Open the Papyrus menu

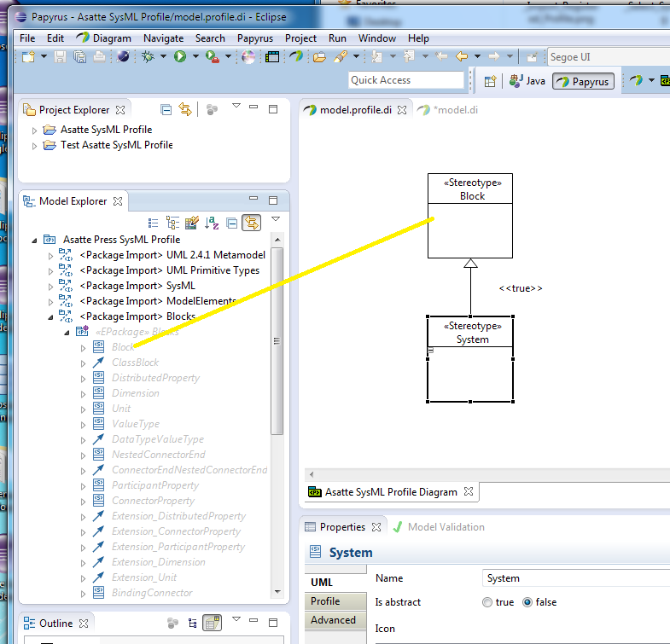pos(254,38)
